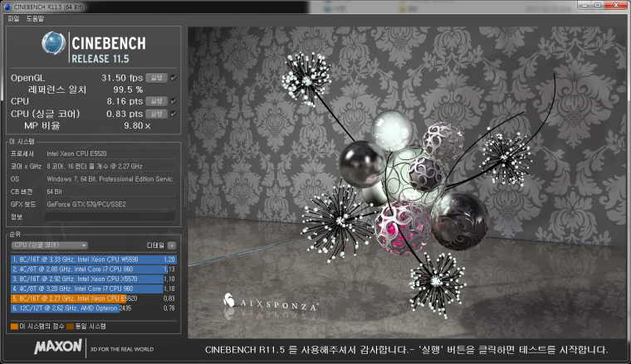The image size is (631, 364).
Task: Minimize the Cinebench window
Action: pos(585,5)
